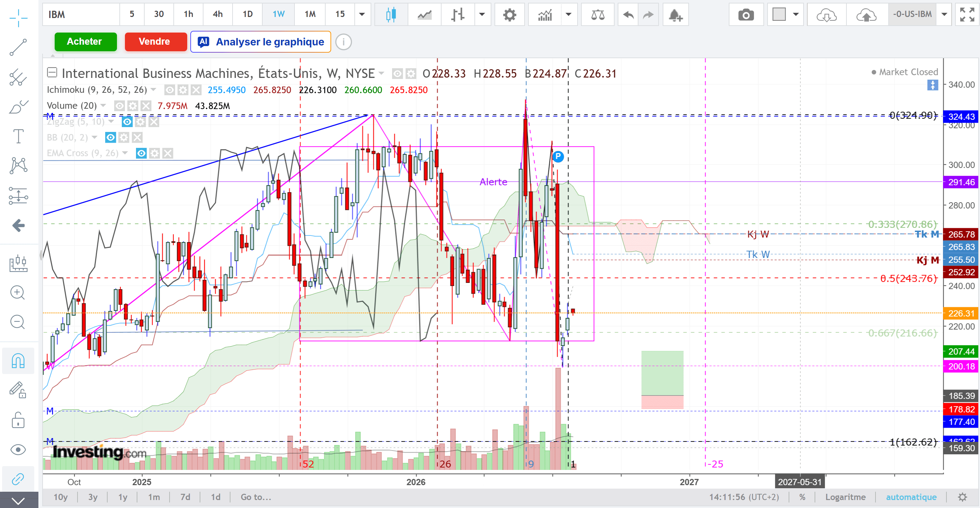Undo the last chart action
The width and height of the screenshot is (980, 508).
[628, 15]
